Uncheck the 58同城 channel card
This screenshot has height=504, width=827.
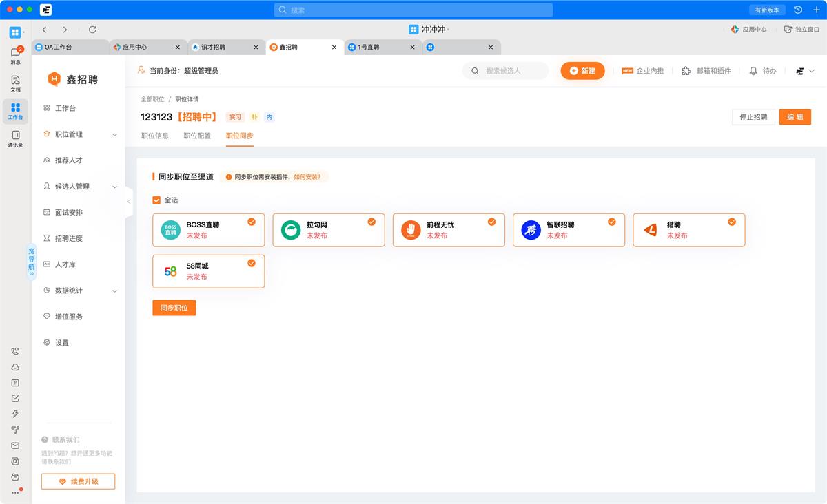[x=209, y=271]
